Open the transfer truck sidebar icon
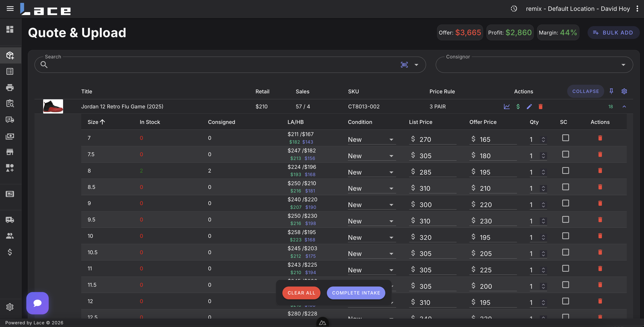Screen dimensions: 644x327 (10, 120)
